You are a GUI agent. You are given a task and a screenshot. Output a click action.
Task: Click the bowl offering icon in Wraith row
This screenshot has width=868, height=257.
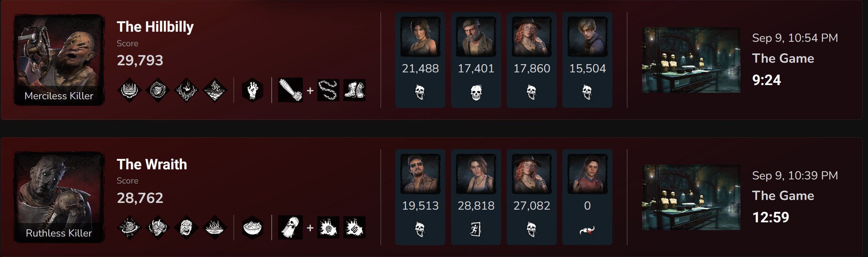pyautogui.click(x=253, y=227)
